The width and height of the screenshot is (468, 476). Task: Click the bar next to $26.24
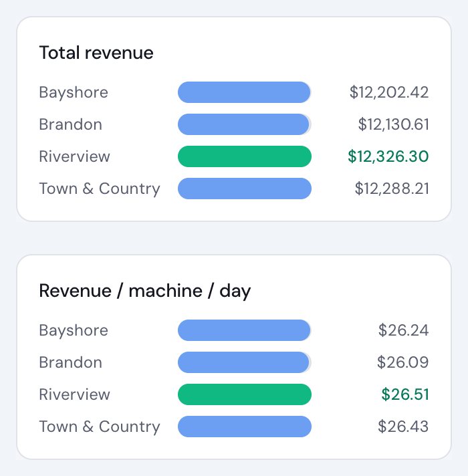pyautogui.click(x=244, y=330)
